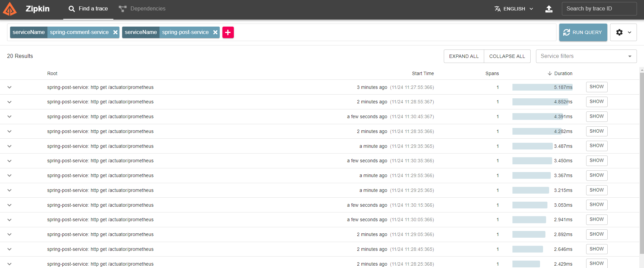
Task: Click the language translate icon
Action: point(497,9)
